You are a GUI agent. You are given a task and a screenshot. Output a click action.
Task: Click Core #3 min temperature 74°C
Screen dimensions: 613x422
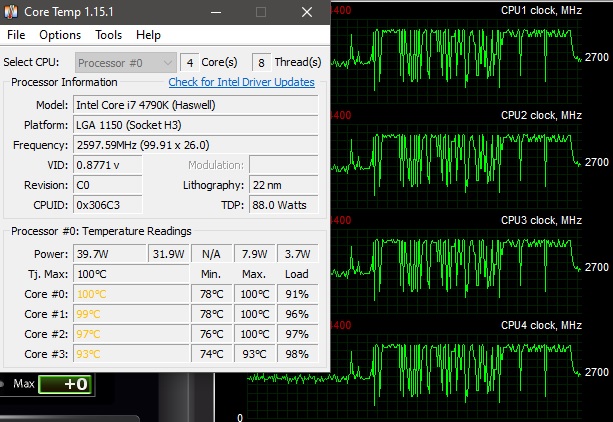[211, 354]
